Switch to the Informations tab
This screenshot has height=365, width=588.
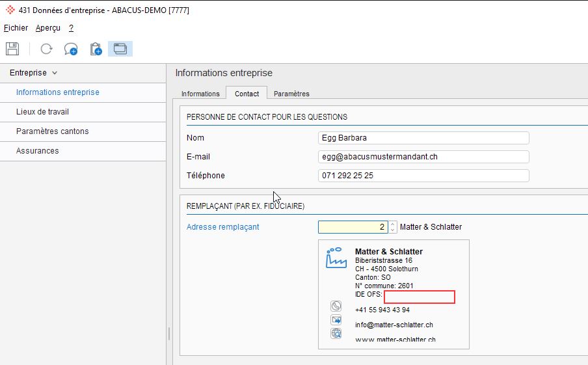tap(200, 94)
